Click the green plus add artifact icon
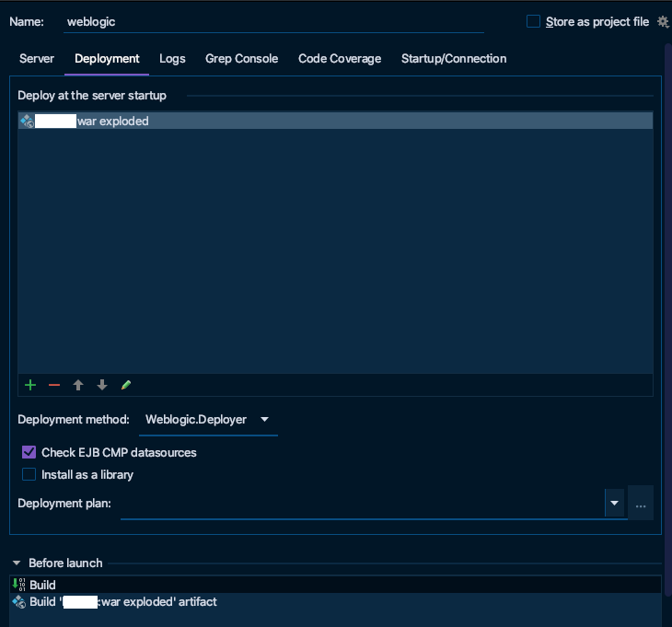The height and width of the screenshot is (627, 672). [x=30, y=385]
